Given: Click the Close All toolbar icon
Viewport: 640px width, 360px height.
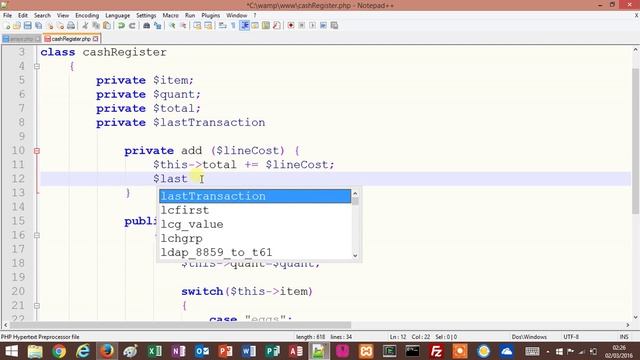Looking at the screenshot, I should pyautogui.click(x=60, y=25).
